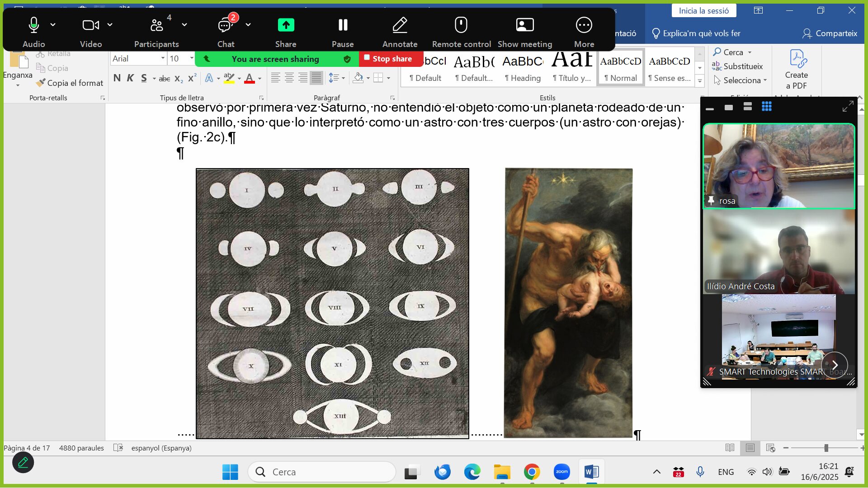Expand the Participants options arrow
This screenshot has height=488, width=868.
point(184,25)
